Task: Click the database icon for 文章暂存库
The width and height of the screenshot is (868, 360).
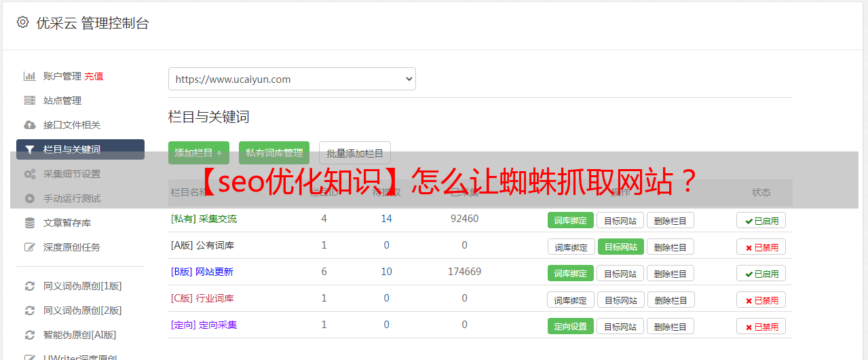Action: 29,223
